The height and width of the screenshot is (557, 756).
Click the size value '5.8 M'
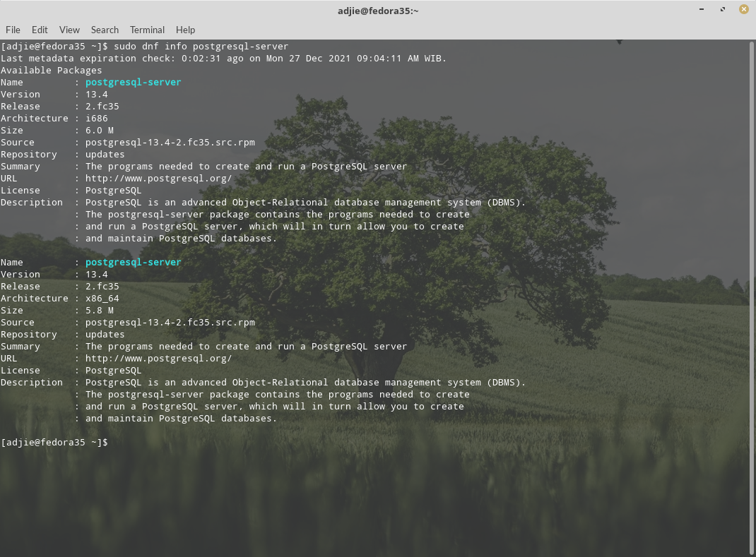[100, 311]
